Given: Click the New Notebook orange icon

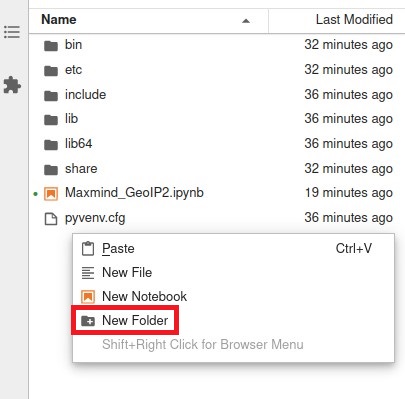Looking at the screenshot, I should 88,296.
